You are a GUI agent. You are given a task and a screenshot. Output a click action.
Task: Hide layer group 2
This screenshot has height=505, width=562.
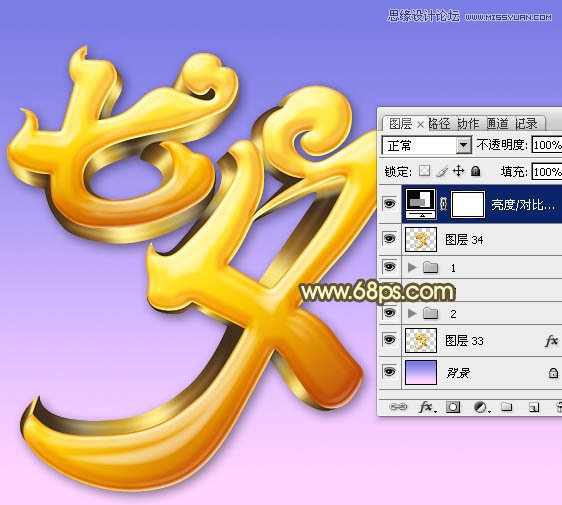point(390,313)
